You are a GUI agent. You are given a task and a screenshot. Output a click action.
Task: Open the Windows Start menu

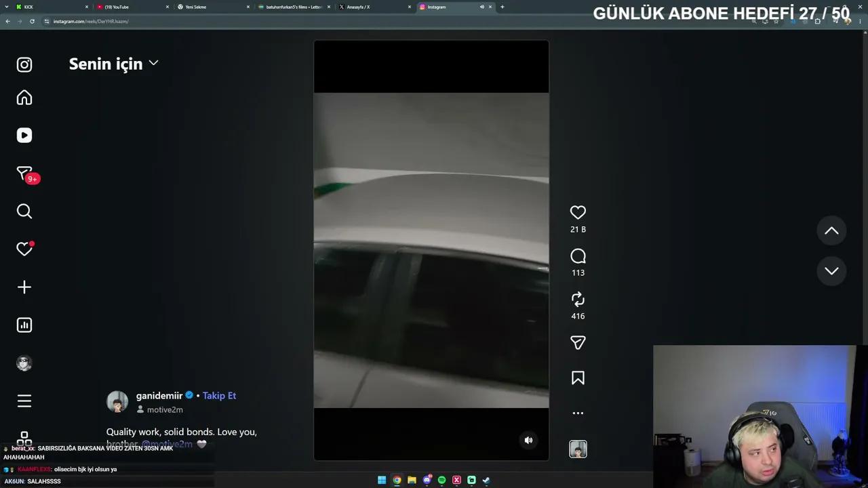point(382,481)
